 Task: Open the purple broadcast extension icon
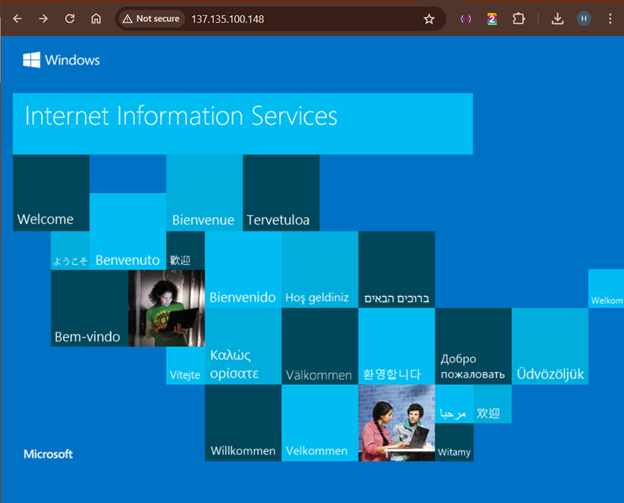pos(466,19)
